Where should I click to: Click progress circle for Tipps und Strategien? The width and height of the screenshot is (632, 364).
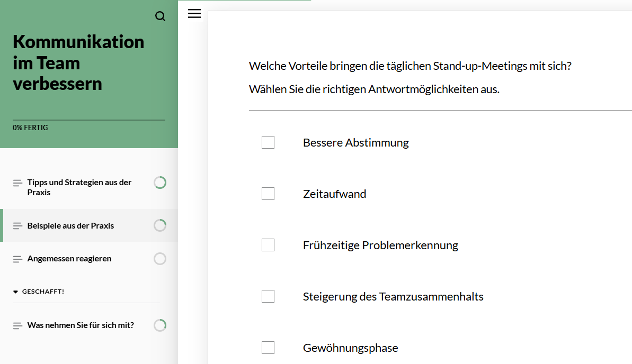coord(160,183)
